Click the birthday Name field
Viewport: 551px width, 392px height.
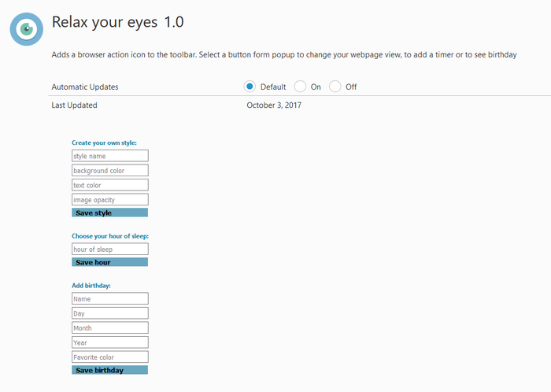pyautogui.click(x=109, y=299)
